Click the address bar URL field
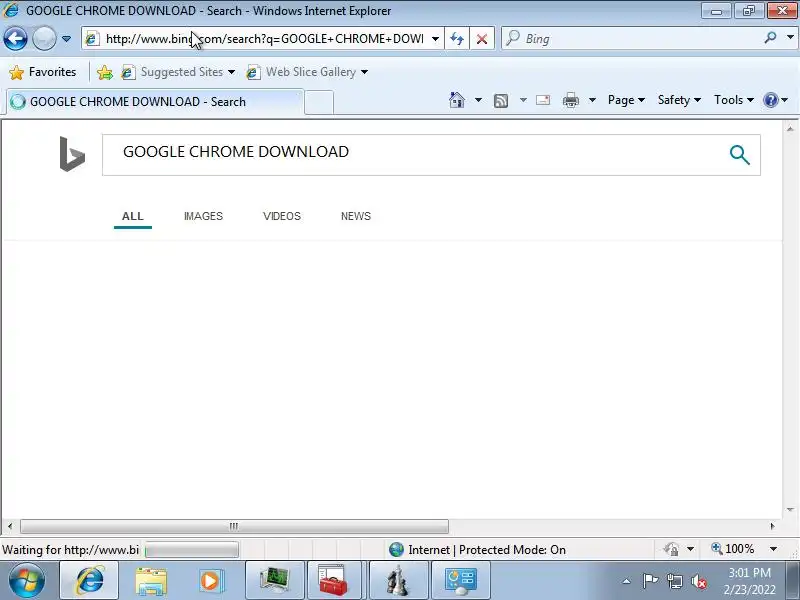The height and width of the screenshot is (600, 800). tap(264, 39)
